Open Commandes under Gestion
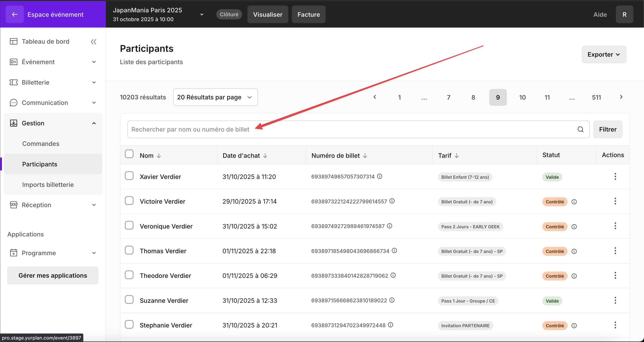Viewport: 644px width, 342px height. pos(41,144)
